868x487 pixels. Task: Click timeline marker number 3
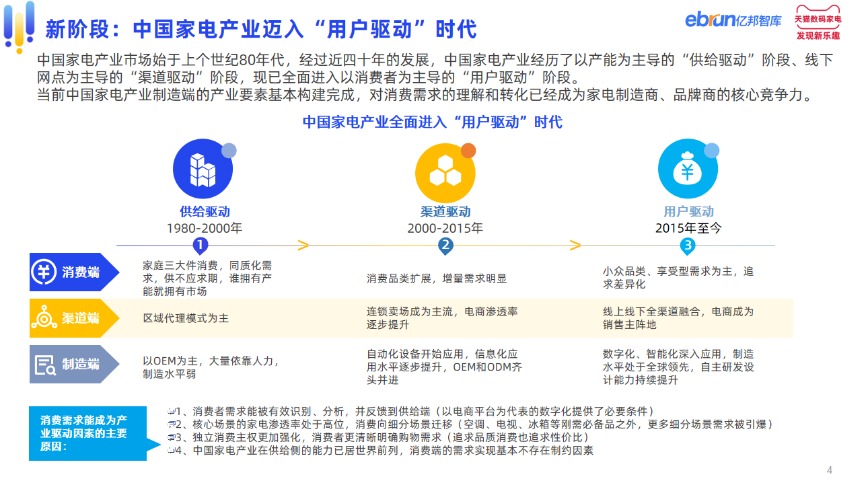pos(687,246)
